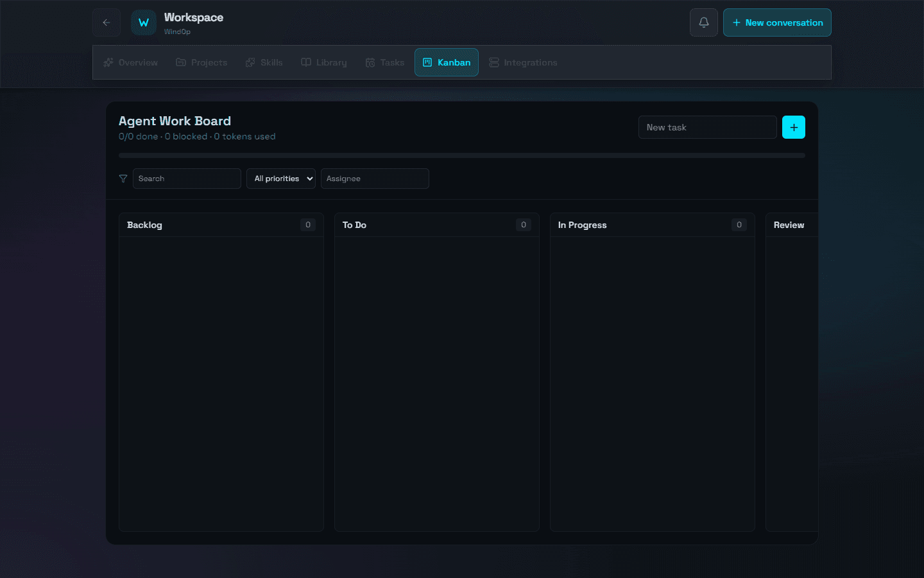The height and width of the screenshot is (578, 924).
Task: Click the To Do count badge
Action: tap(524, 225)
